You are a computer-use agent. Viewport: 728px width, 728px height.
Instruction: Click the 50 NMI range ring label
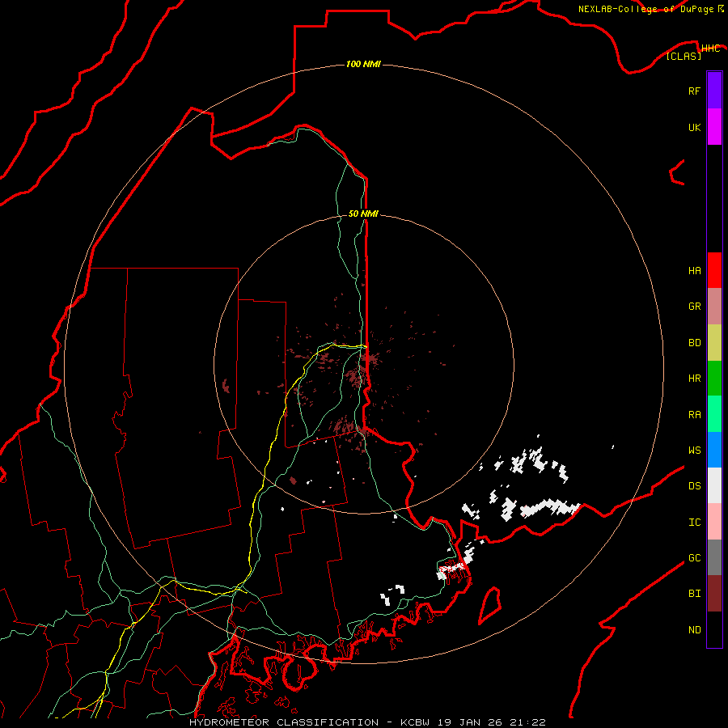point(363,214)
